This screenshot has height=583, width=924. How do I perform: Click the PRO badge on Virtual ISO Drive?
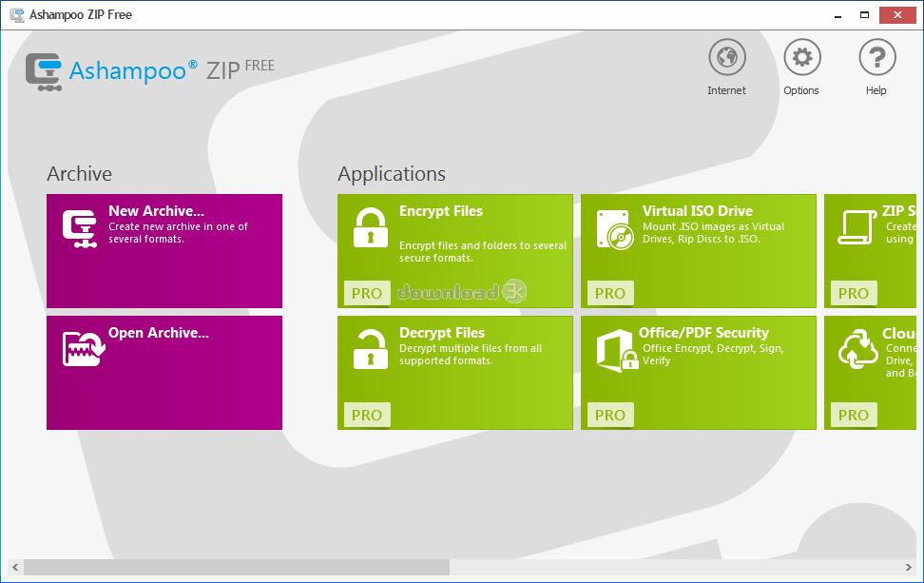[610, 293]
